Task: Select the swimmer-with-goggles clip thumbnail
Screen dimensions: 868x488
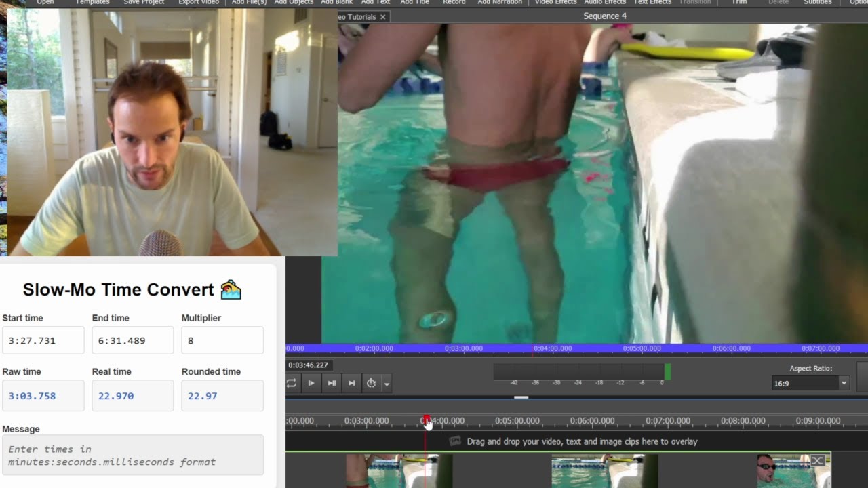Action: [x=793, y=471]
